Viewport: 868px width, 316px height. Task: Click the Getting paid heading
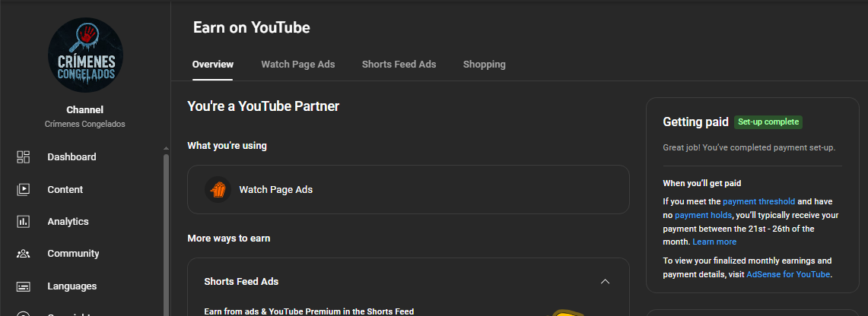[x=696, y=122]
